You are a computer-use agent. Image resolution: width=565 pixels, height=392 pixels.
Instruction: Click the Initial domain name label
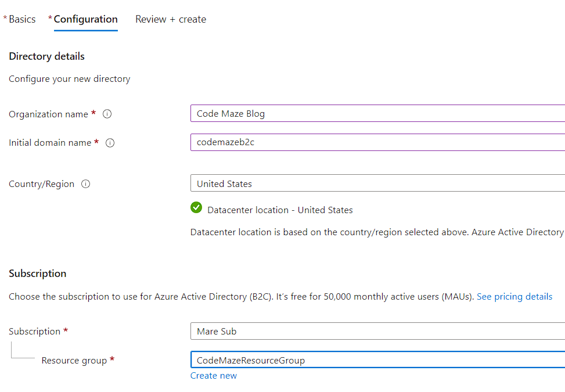(50, 143)
